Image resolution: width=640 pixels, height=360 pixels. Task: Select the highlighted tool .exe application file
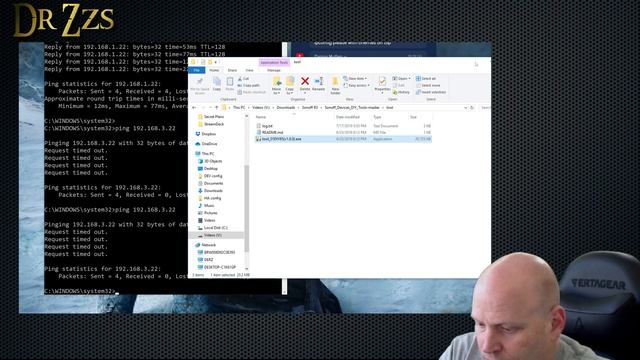pos(343,139)
